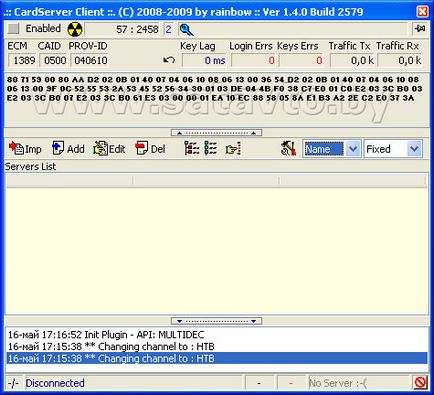Click the undo arrow icon near PROV-ID
434x395 pixels.
point(169,60)
